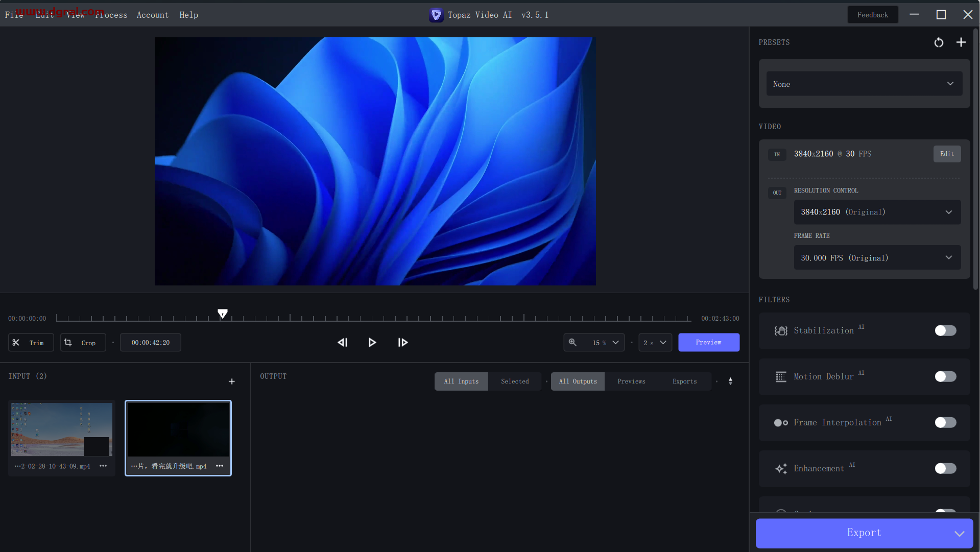980x552 pixels.
Task: Enable the Stabilization toggle
Action: 945,331
